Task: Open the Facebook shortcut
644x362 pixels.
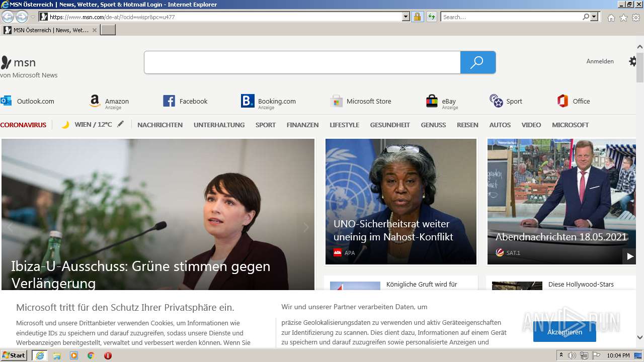Action: [185, 101]
